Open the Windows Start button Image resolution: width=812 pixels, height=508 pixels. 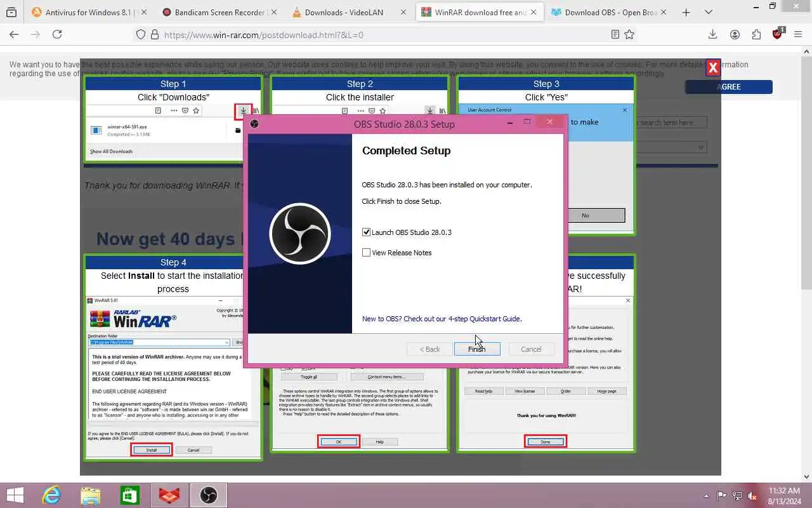(x=15, y=495)
